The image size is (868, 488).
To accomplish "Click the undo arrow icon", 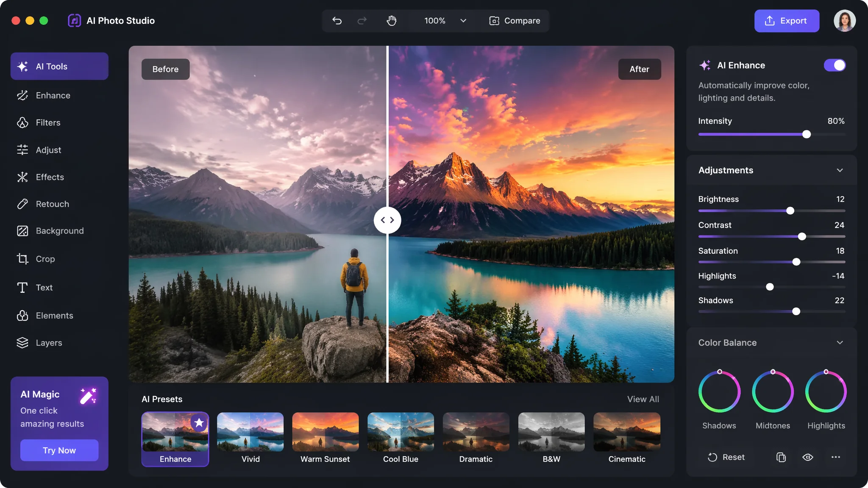I will point(337,21).
